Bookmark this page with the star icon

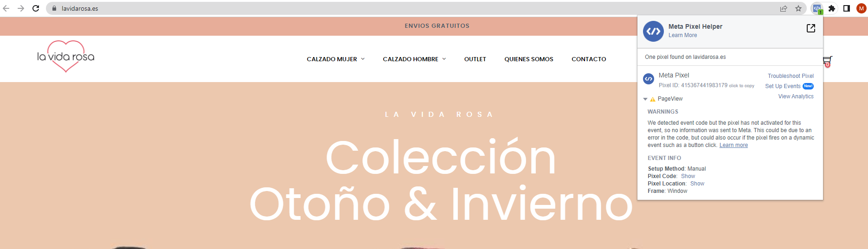coord(798,8)
